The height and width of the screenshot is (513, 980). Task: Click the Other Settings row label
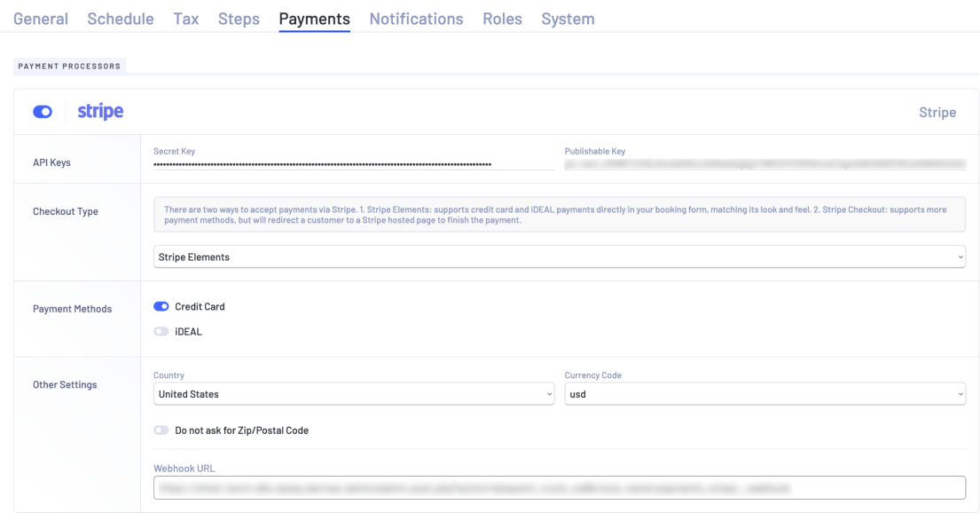click(x=65, y=385)
